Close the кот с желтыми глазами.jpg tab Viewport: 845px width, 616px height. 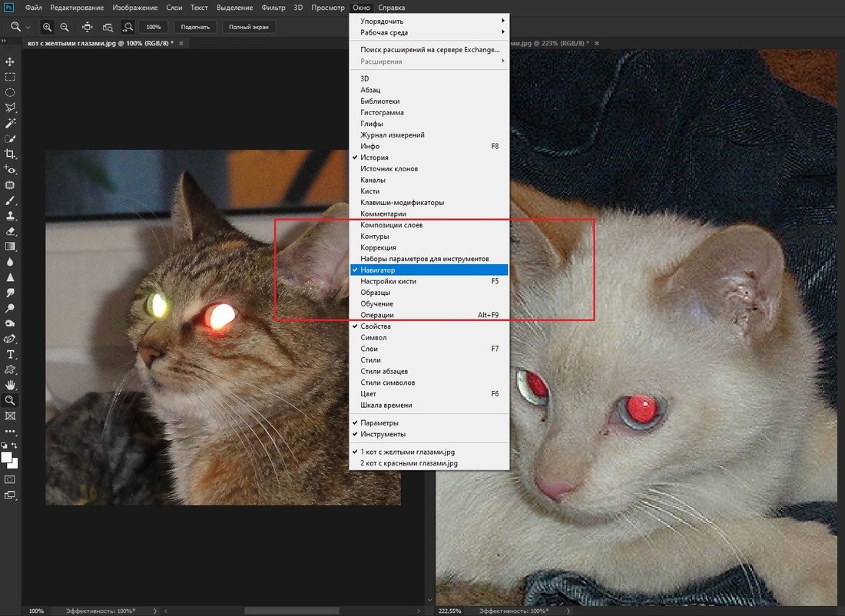click(x=181, y=44)
